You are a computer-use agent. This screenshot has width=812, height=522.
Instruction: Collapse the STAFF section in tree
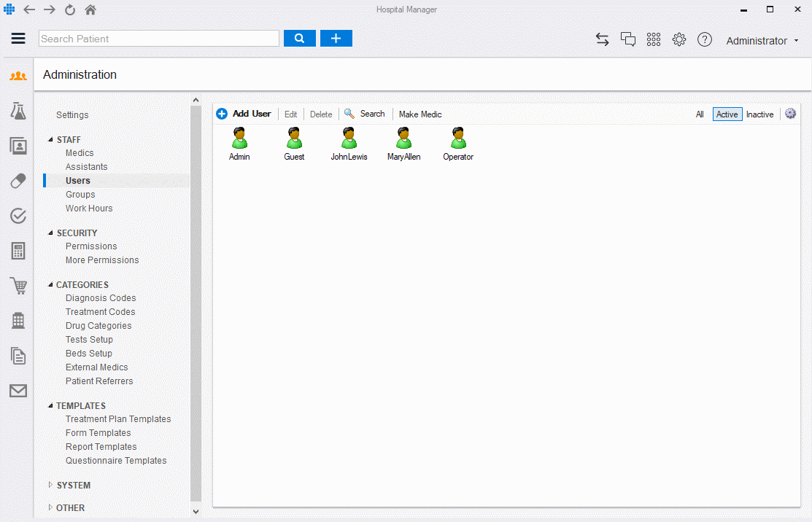50,140
